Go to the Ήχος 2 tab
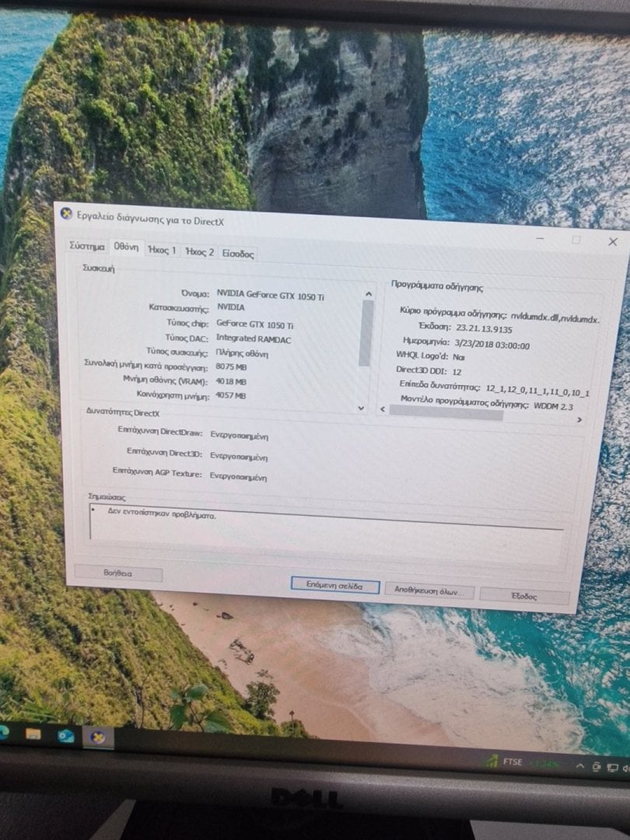630x840 pixels. (x=199, y=252)
